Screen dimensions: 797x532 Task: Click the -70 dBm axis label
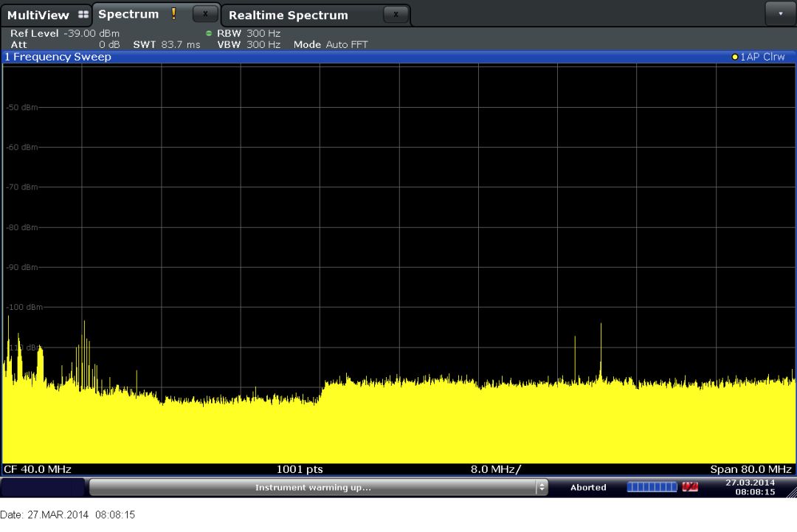pos(22,187)
